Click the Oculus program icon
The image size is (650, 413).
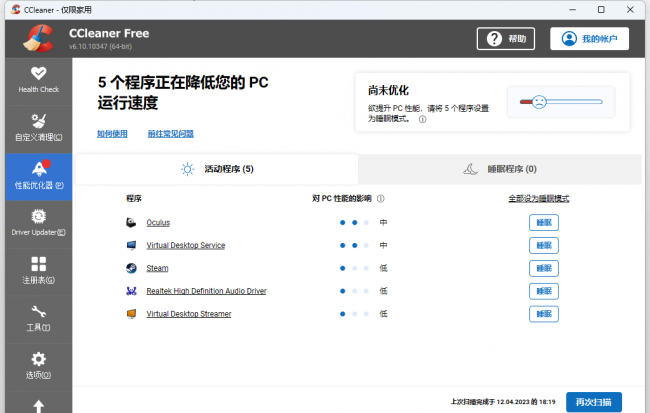131,223
